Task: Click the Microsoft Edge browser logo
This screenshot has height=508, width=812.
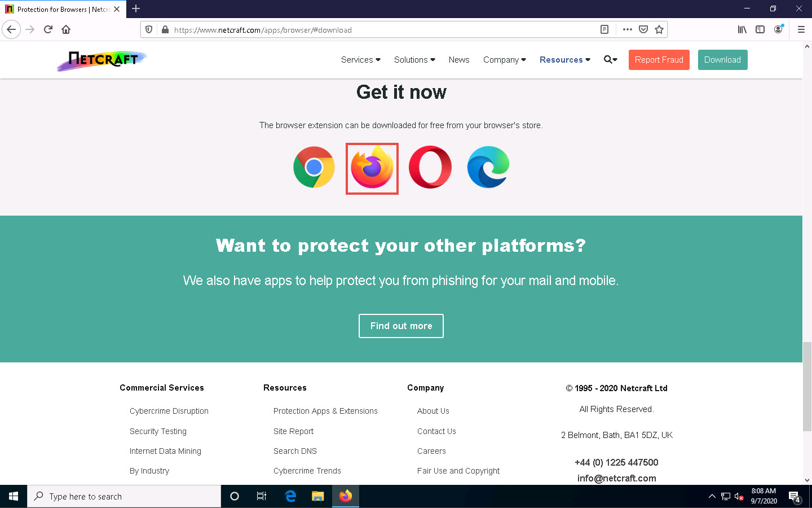Action: (x=488, y=167)
